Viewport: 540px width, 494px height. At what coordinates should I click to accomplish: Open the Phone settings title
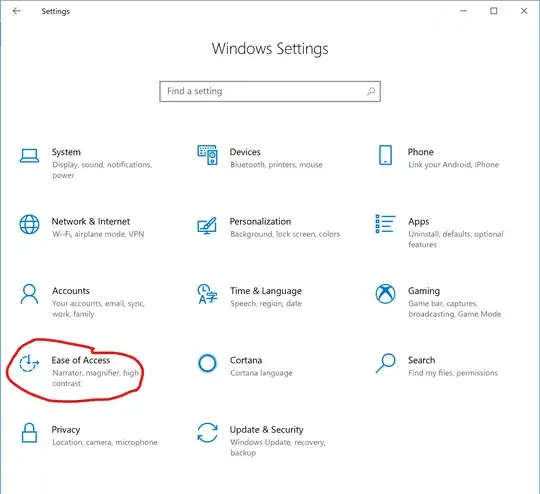pos(420,152)
